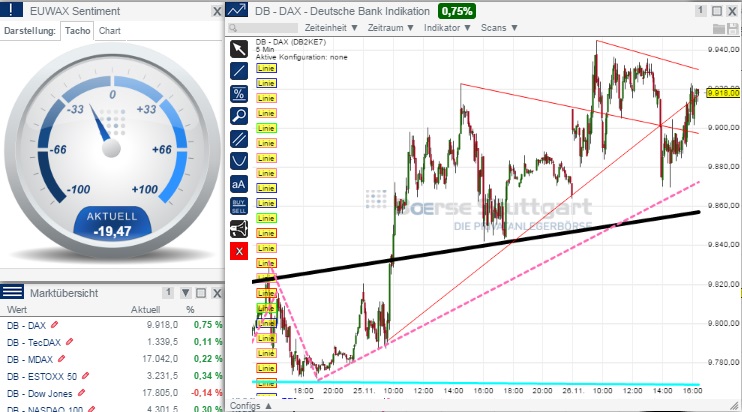
Task: Select the trend line drawing tool
Action: pos(239,71)
